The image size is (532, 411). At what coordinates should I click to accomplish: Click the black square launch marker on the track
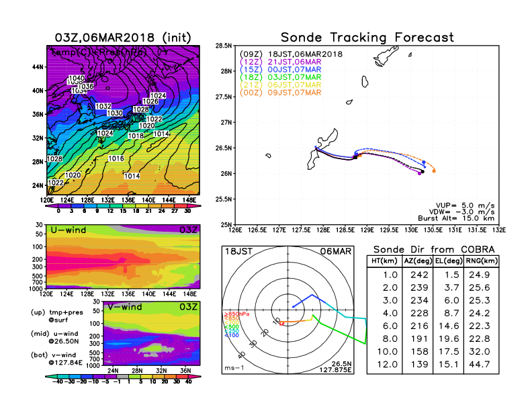355,157
